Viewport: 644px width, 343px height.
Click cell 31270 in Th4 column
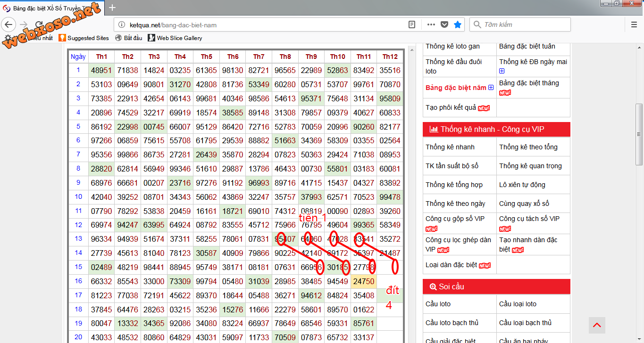(180, 85)
